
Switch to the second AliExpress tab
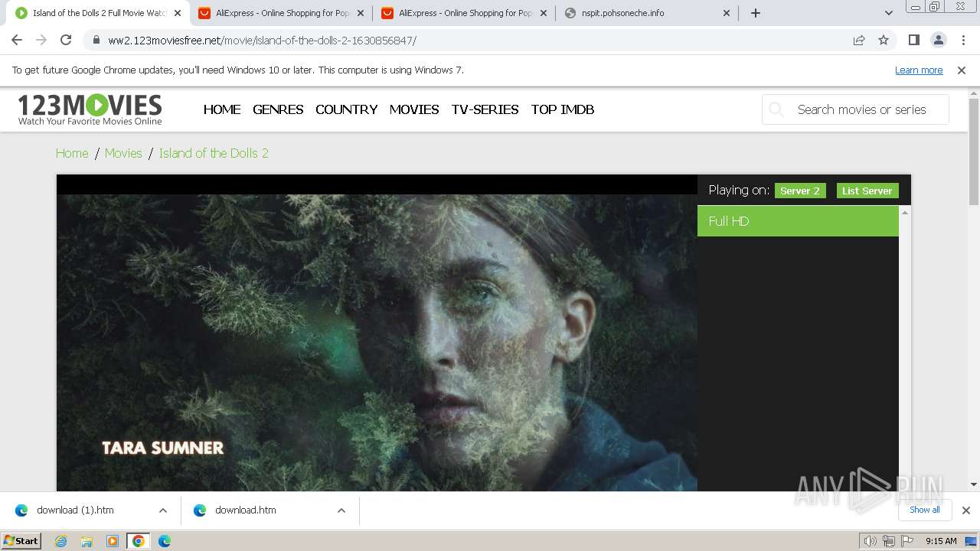pyautogui.click(x=463, y=13)
